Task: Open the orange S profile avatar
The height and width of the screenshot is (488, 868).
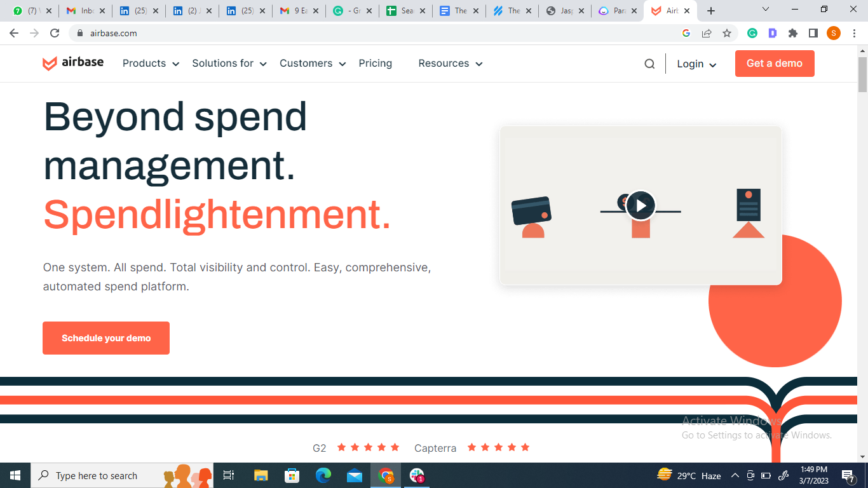Action: pyautogui.click(x=834, y=33)
